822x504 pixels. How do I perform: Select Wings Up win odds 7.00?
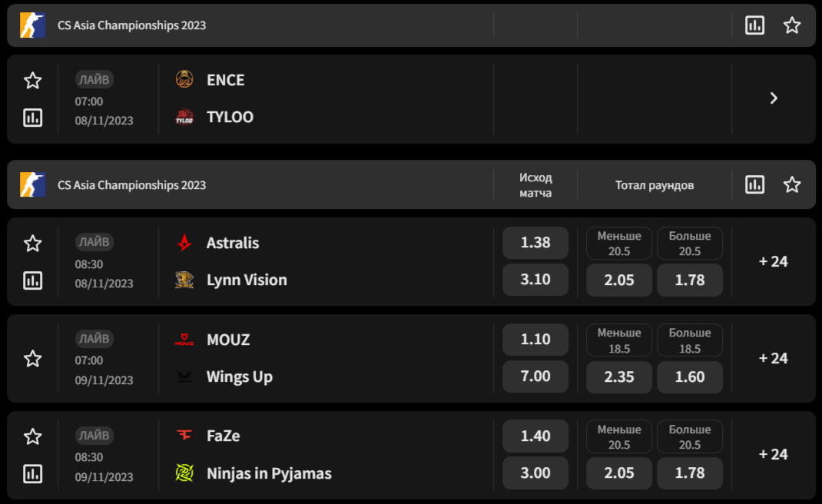pos(535,376)
